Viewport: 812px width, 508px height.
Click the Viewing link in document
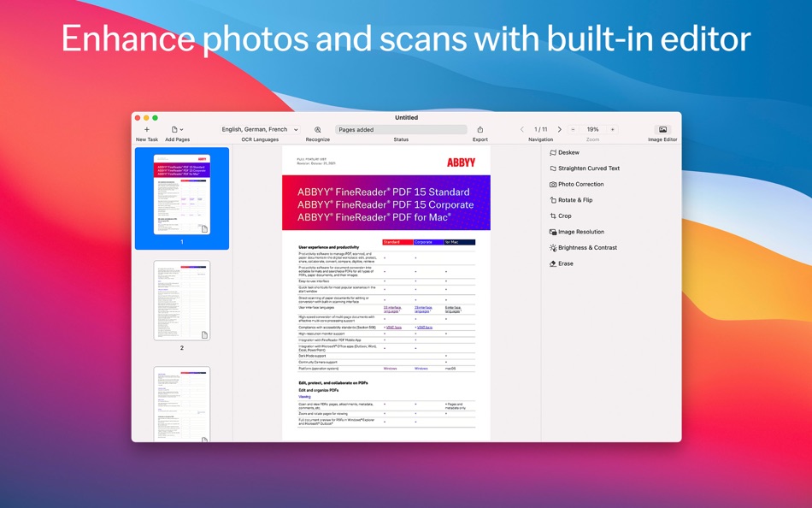click(304, 397)
